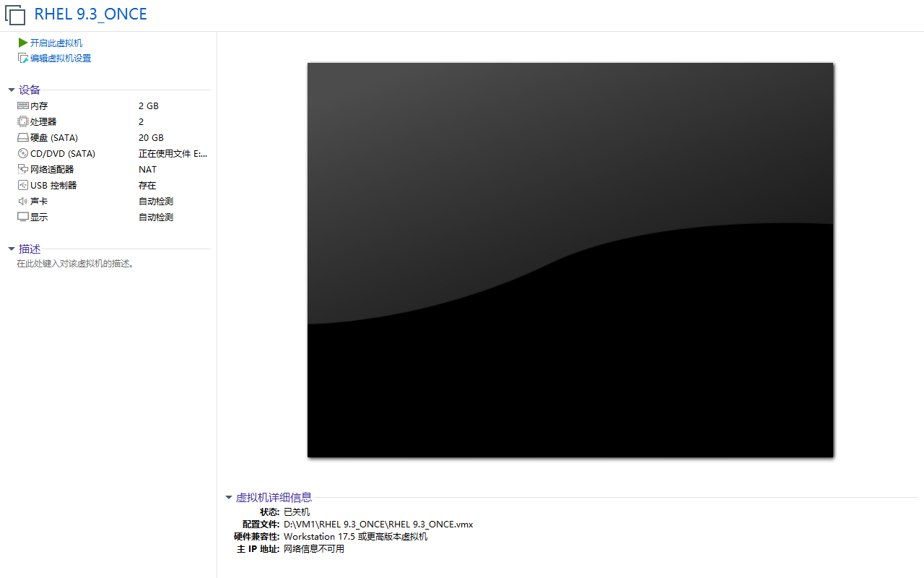Click the 20 GB hard disk value
The image size is (924, 578).
pos(151,137)
